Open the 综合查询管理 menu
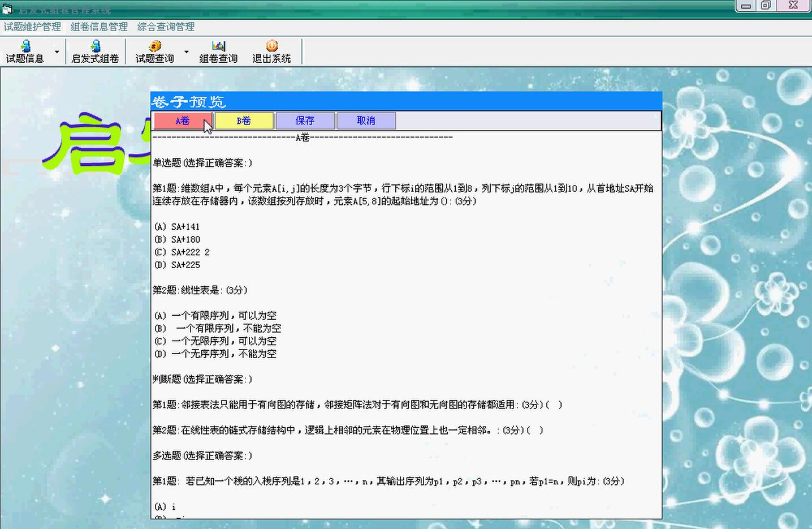The height and width of the screenshot is (529, 812). (166, 27)
